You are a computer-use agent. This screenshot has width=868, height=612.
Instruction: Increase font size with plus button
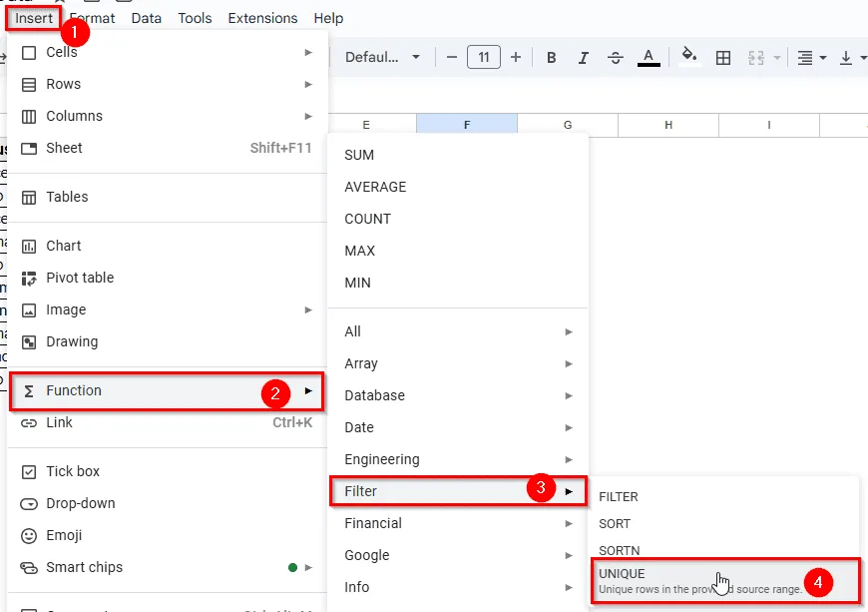516,57
